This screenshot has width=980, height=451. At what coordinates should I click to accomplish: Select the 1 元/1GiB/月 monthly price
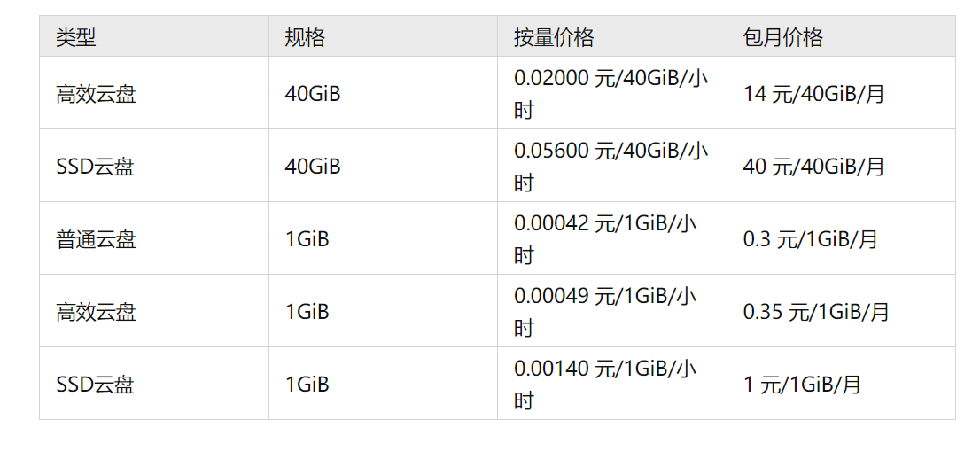click(x=802, y=385)
